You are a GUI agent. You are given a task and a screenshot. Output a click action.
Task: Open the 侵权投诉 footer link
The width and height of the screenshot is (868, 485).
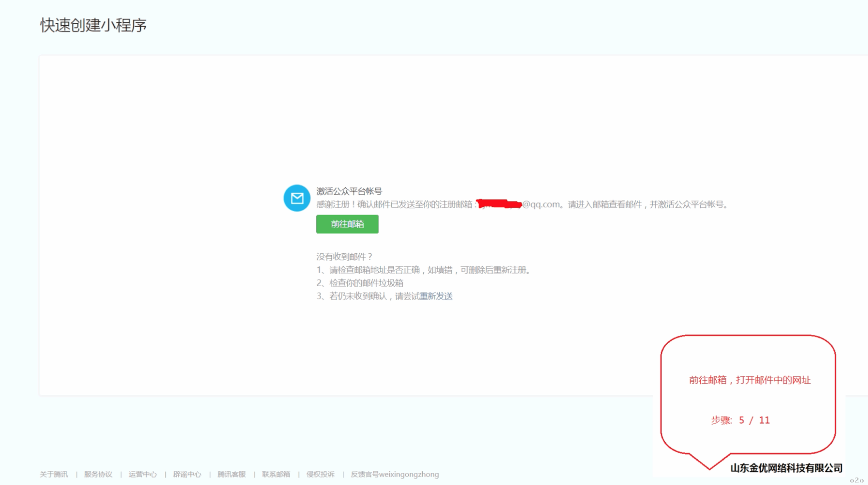pos(321,474)
